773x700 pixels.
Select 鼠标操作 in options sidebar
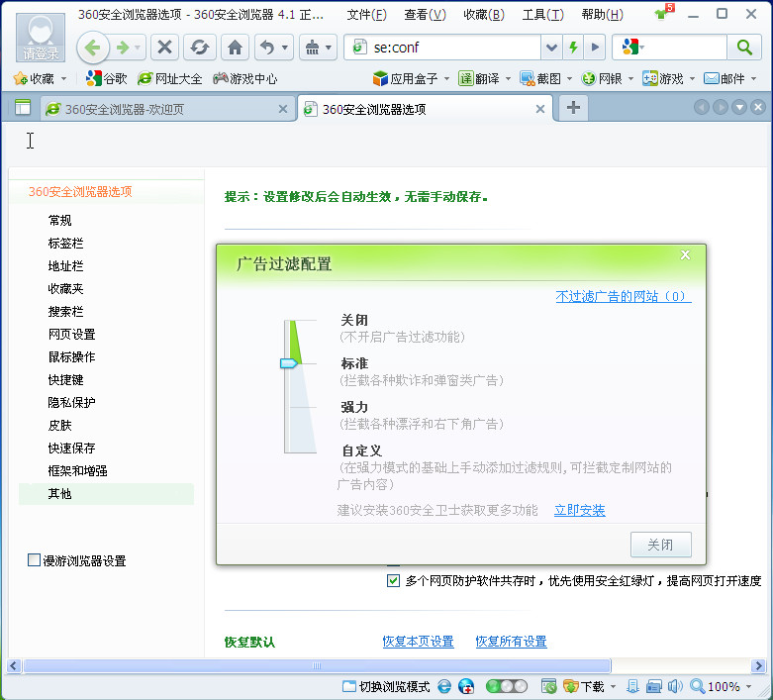point(71,356)
